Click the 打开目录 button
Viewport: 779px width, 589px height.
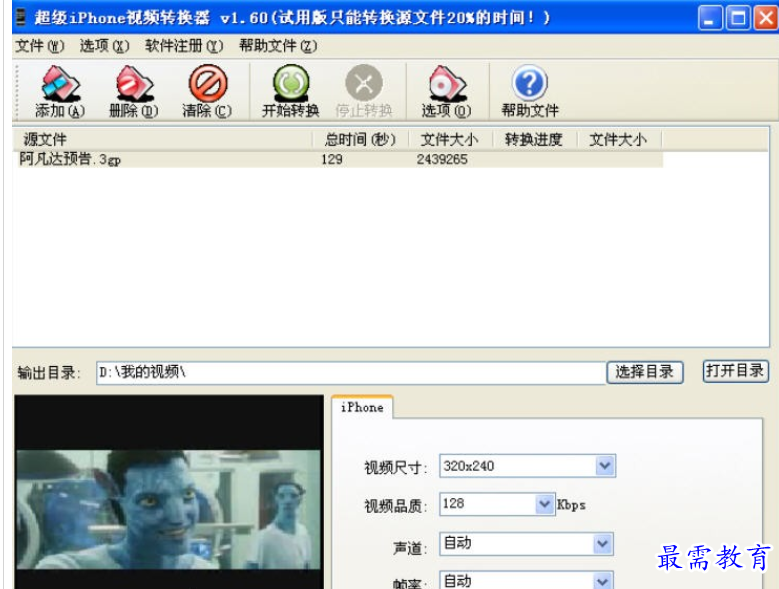(736, 371)
